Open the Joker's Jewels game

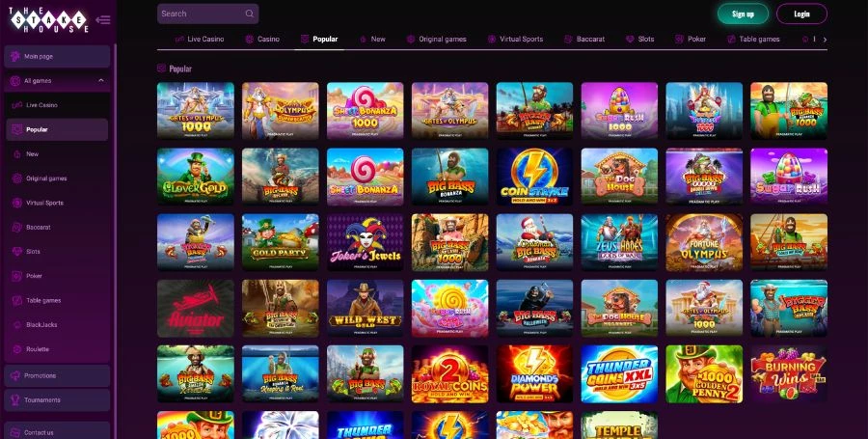point(365,242)
